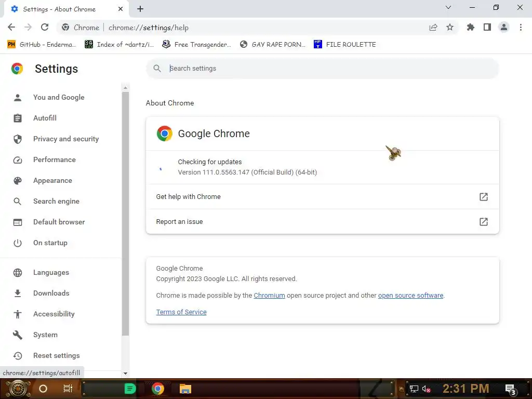Viewport: 532px width, 399px height.
Task: Go to Downloads settings
Action: pos(51,293)
